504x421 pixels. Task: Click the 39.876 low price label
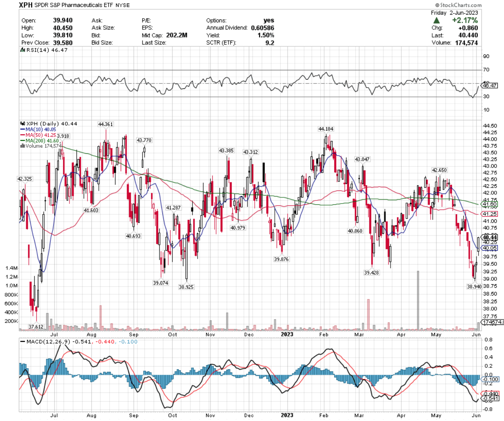[281, 260]
